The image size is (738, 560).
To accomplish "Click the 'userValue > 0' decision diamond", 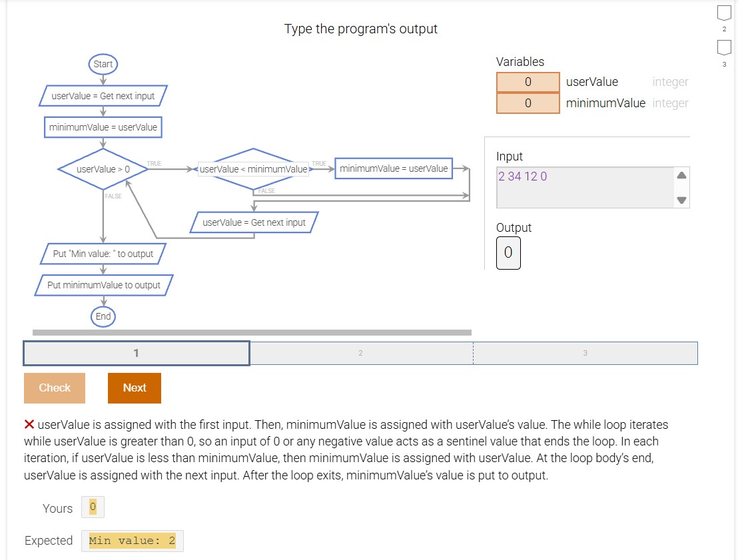I will coord(103,169).
